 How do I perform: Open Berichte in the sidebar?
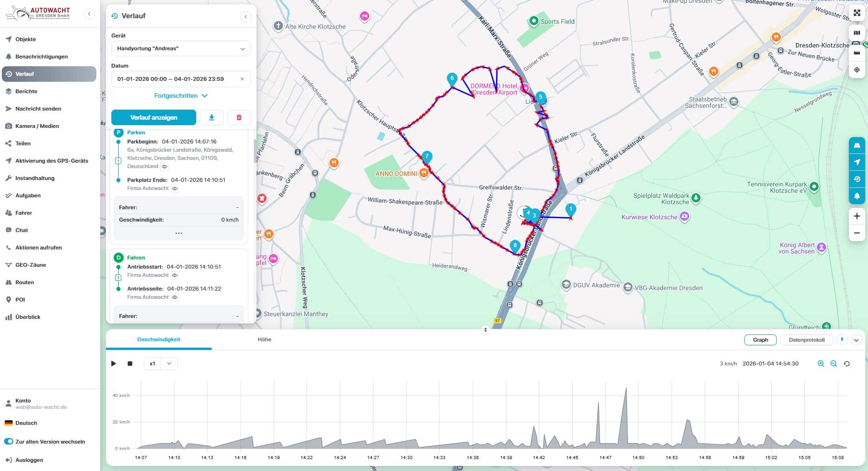(26, 91)
